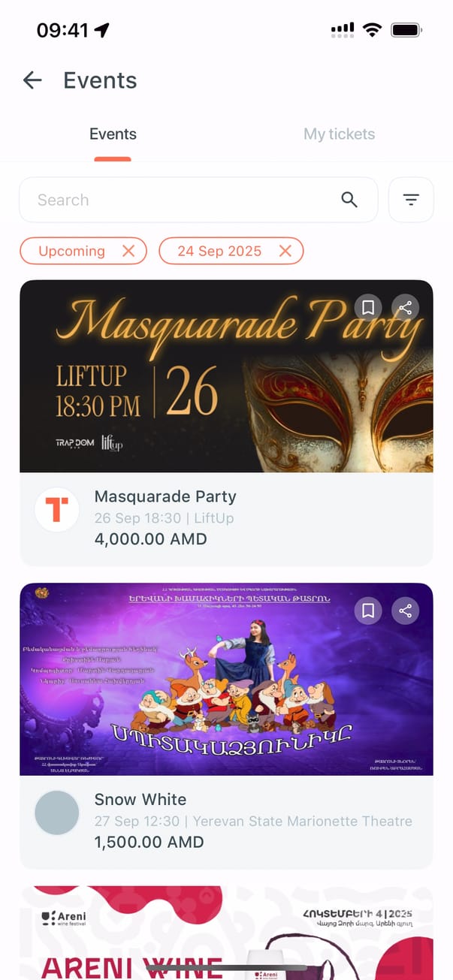
Task: Tap the gray organizer avatar for Snow White
Action: (57, 813)
